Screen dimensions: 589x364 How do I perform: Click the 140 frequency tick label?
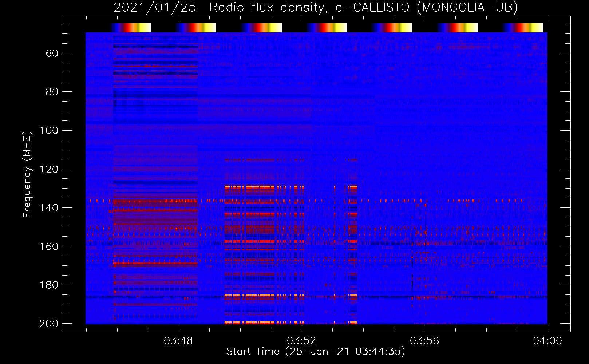pos(49,208)
